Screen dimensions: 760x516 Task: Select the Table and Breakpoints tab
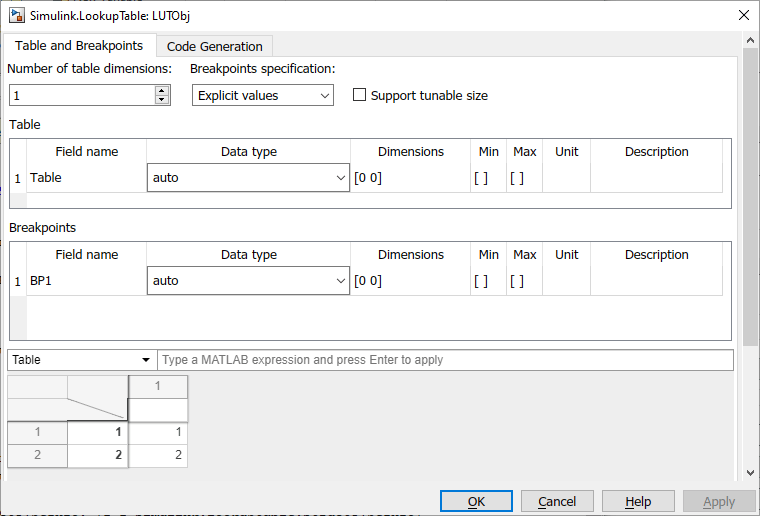pos(79,46)
